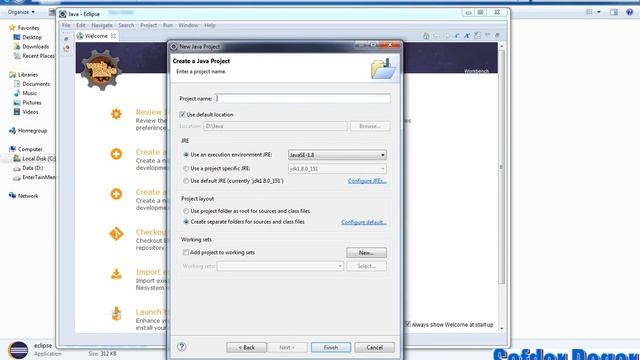Click minimize view icon in Welcome toolbar
The image size is (640, 360).
[487, 35]
